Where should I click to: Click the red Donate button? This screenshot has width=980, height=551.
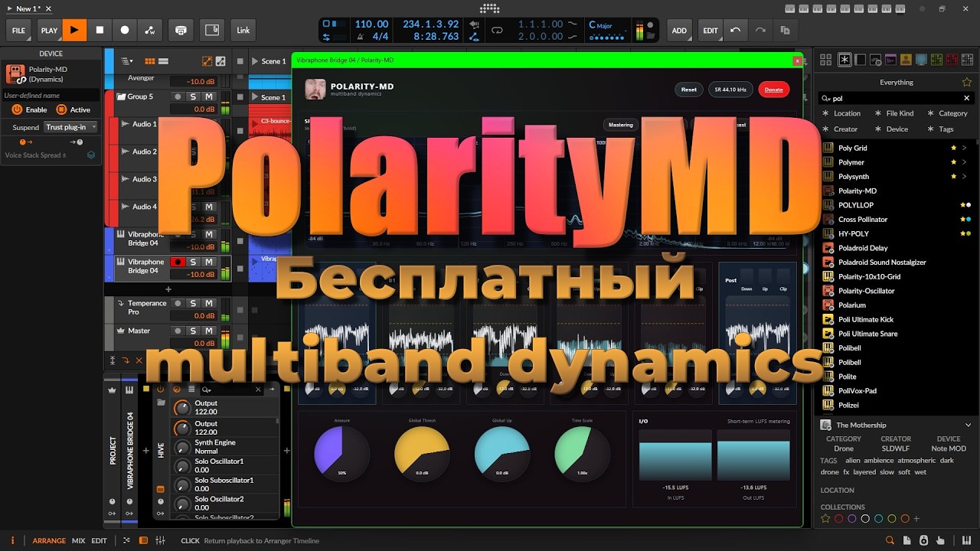click(x=774, y=90)
